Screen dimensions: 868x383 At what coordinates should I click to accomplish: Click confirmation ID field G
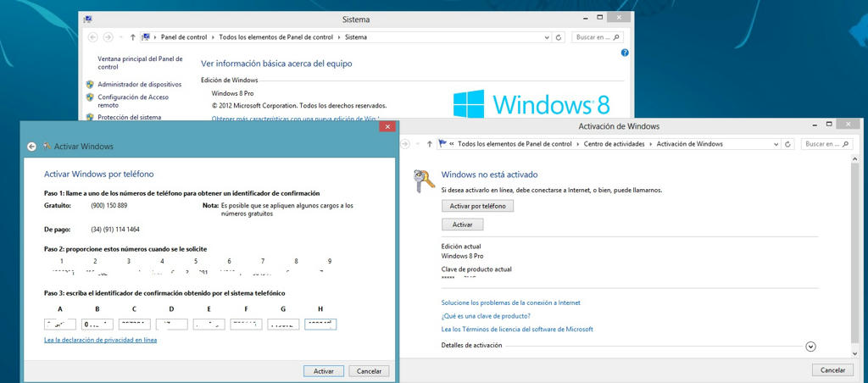[283, 325]
